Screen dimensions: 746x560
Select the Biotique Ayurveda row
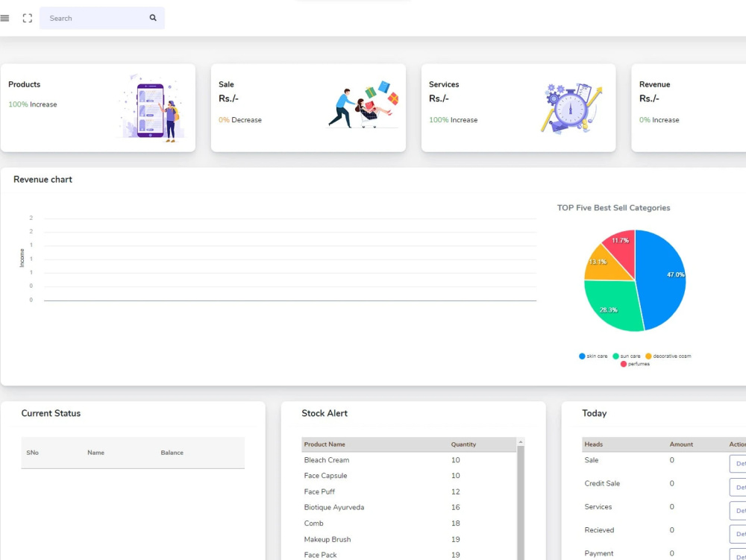(409, 507)
